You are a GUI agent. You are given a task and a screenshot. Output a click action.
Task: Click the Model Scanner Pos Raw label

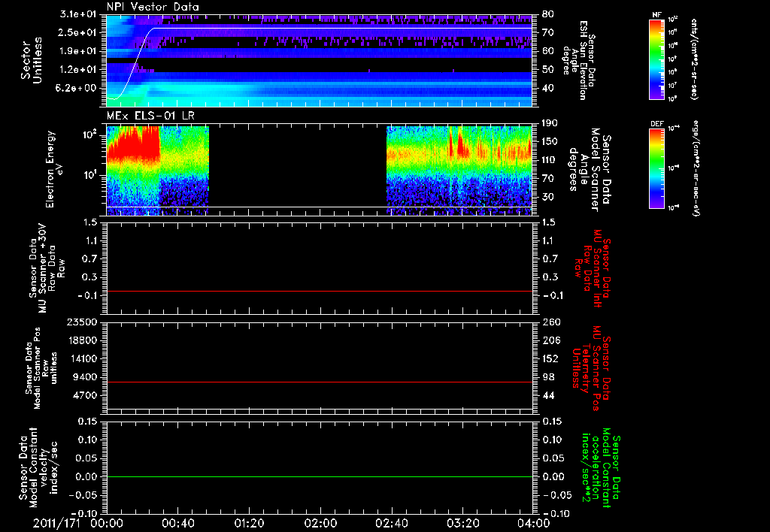(x=42, y=368)
